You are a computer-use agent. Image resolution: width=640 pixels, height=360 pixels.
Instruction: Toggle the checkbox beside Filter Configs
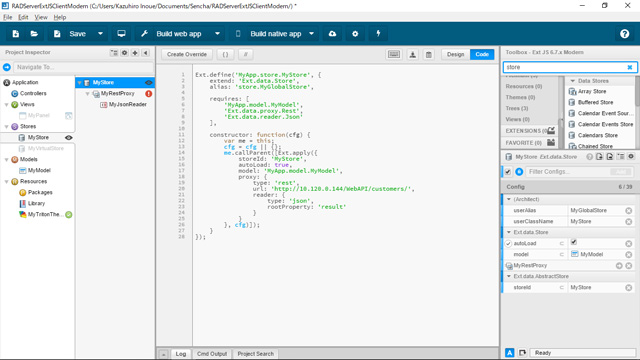click(x=508, y=172)
